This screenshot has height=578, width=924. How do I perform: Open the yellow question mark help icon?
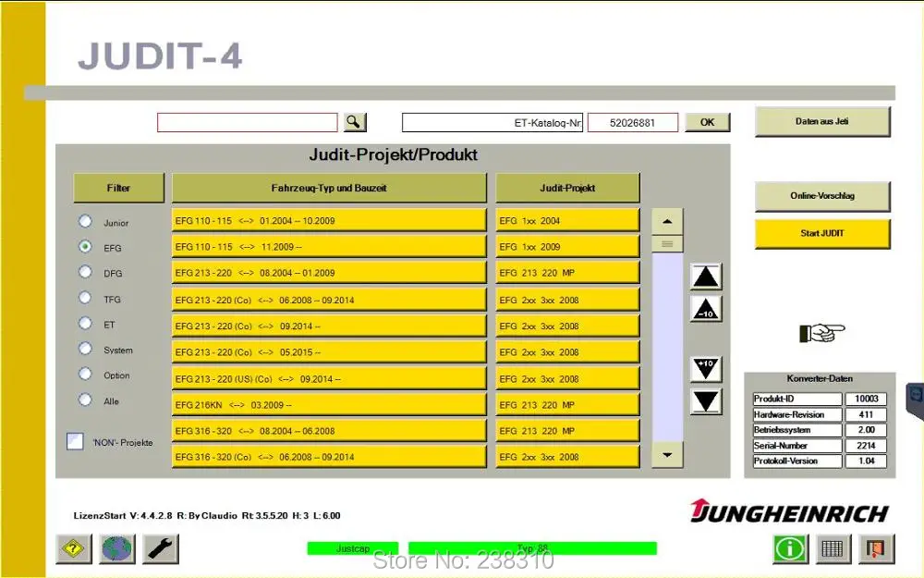[74, 549]
